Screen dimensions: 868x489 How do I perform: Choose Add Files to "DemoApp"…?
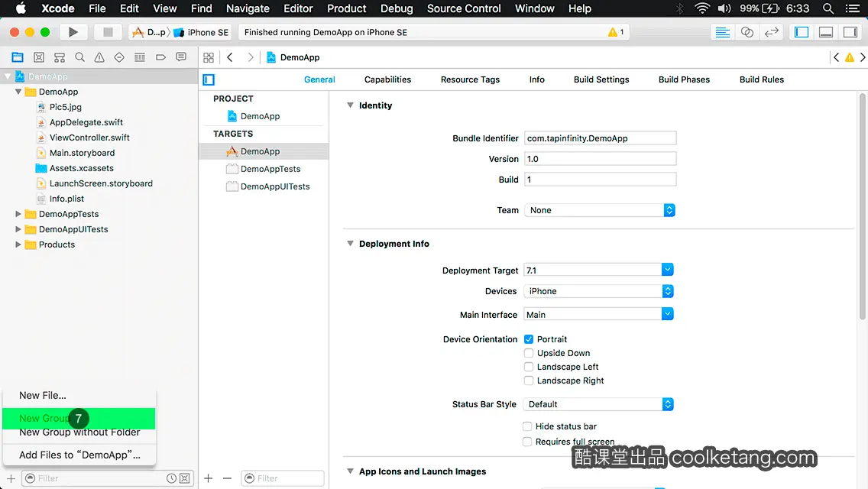point(79,455)
